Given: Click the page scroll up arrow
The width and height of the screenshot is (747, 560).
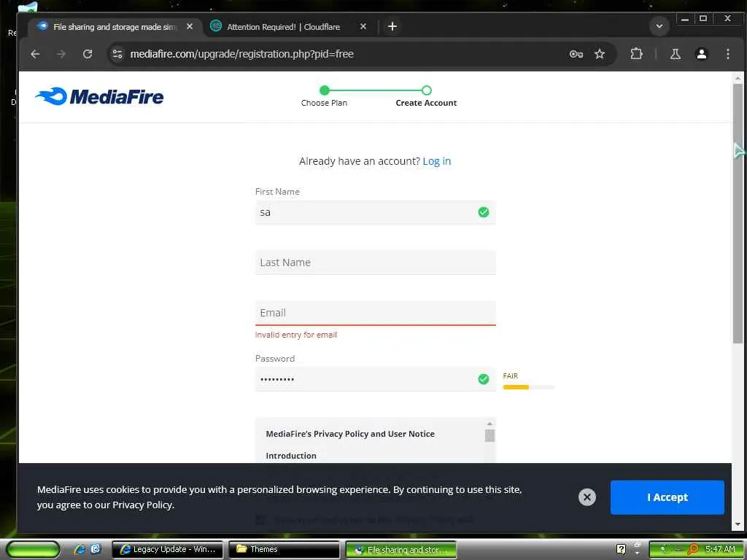Looking at the screenshot, I should (738, 77).
